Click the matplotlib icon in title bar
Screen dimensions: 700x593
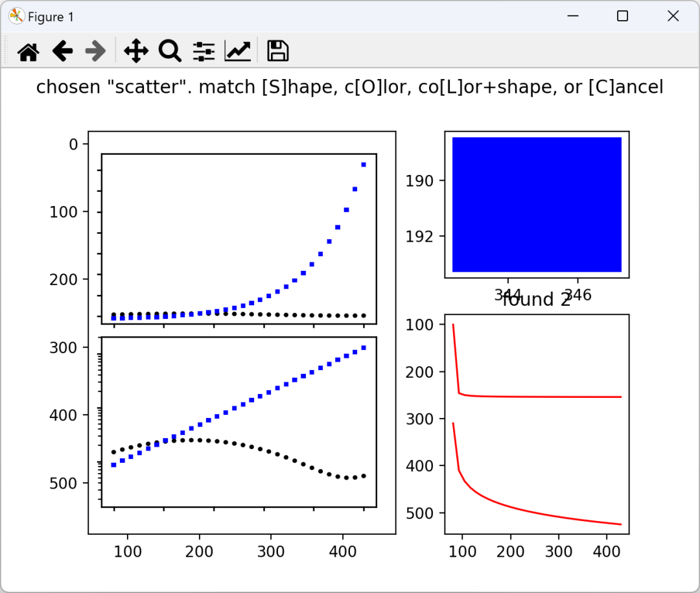[x=16, y=16]
